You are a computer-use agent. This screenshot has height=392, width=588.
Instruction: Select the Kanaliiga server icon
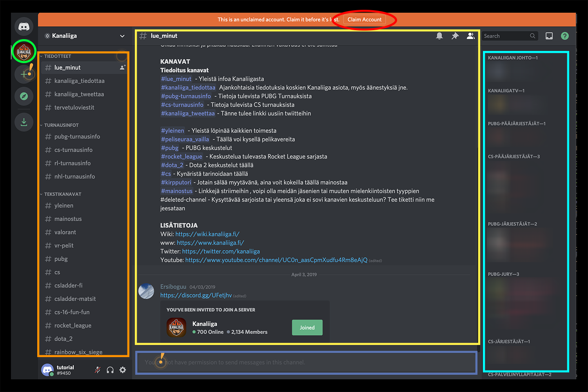[x=24, y=51]
